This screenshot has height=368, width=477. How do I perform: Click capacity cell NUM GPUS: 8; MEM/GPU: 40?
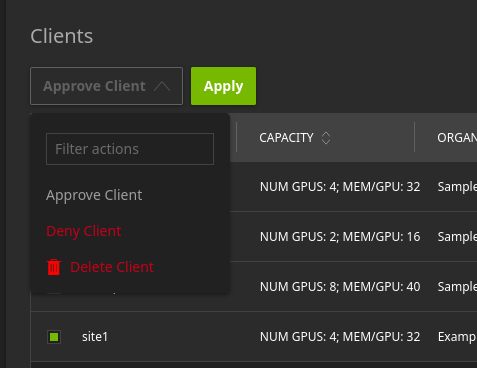[x=340, y=287]
